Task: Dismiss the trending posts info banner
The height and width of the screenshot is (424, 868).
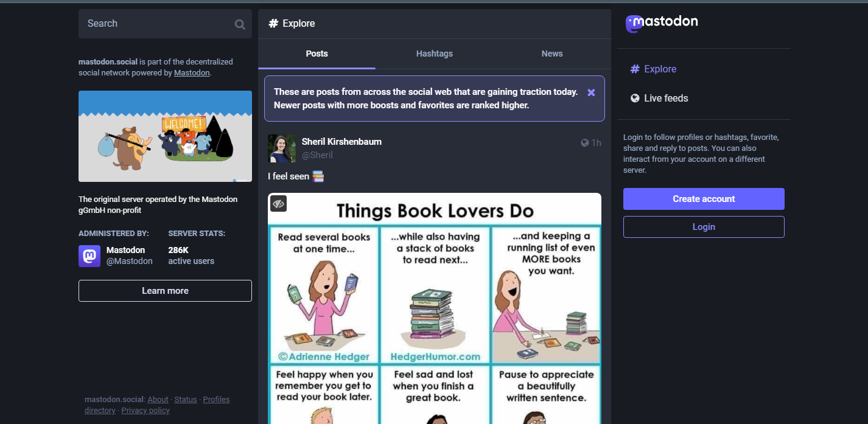Action: [x=591, y=92]
